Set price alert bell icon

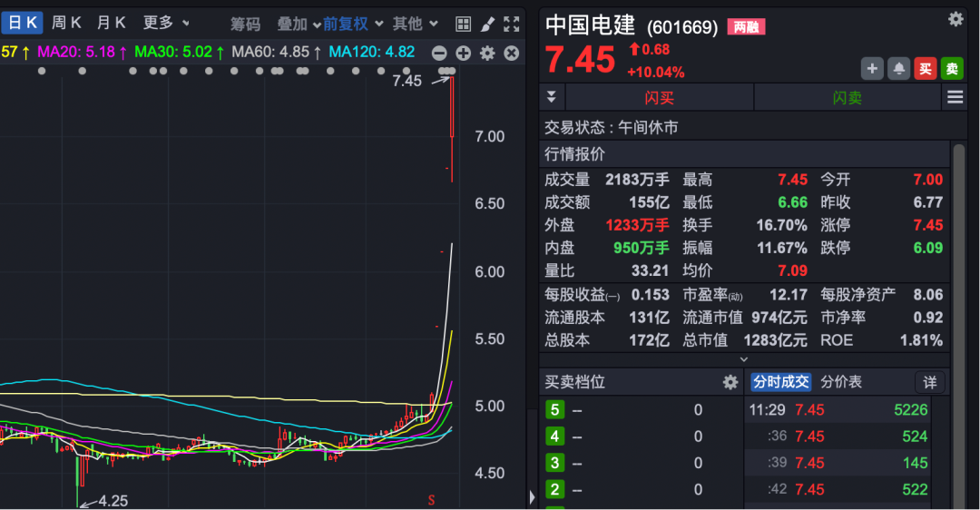tap(898, 68)
